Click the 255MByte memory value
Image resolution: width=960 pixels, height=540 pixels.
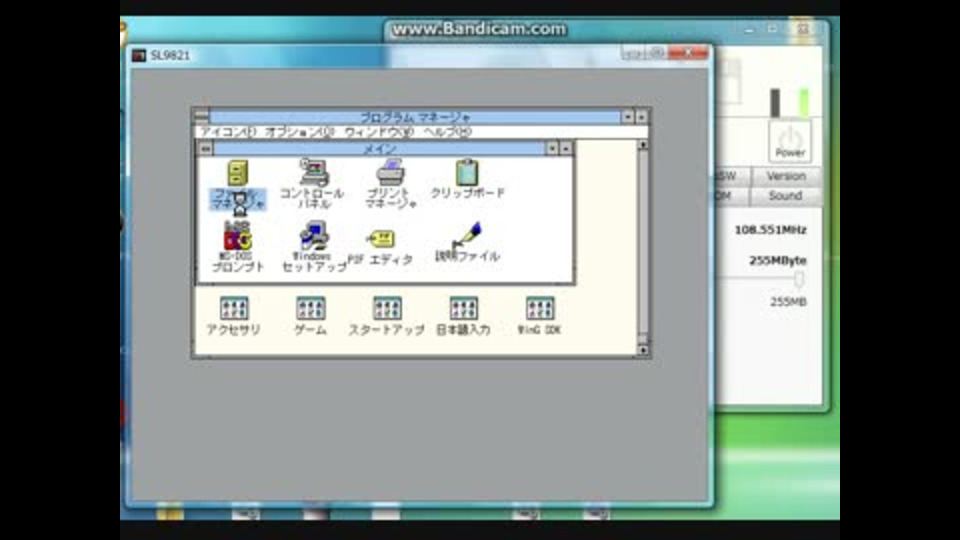pyautogui.click(x=778, y=261)
